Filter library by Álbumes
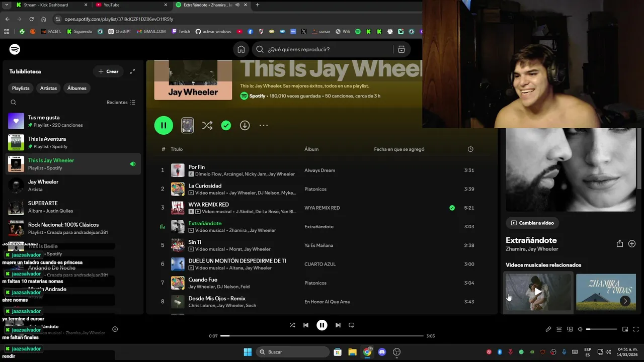 click(x=77, y=88)
